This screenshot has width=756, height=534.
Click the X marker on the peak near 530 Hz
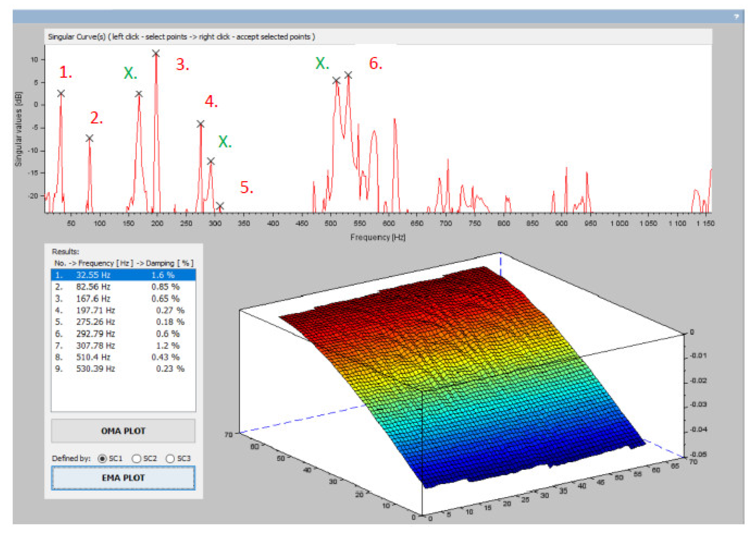[348, 75]
